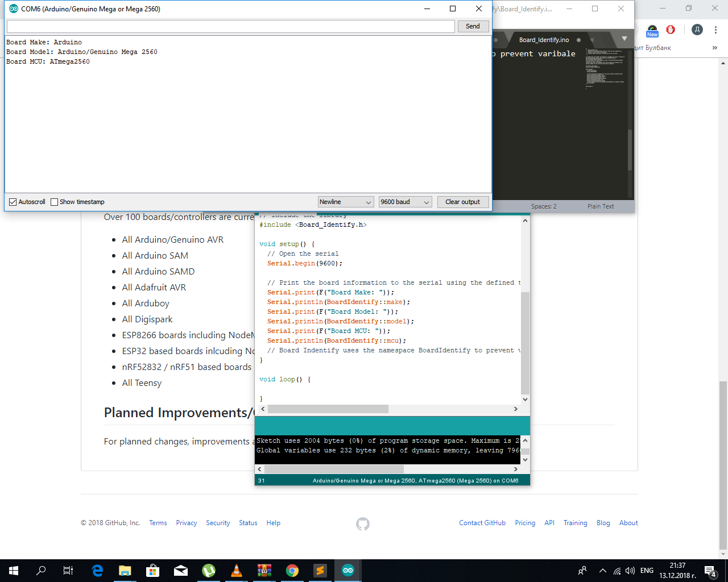The image size is (728, 582).
Task: Open Newline line-ending dropdown
Action: coord(346,202)
